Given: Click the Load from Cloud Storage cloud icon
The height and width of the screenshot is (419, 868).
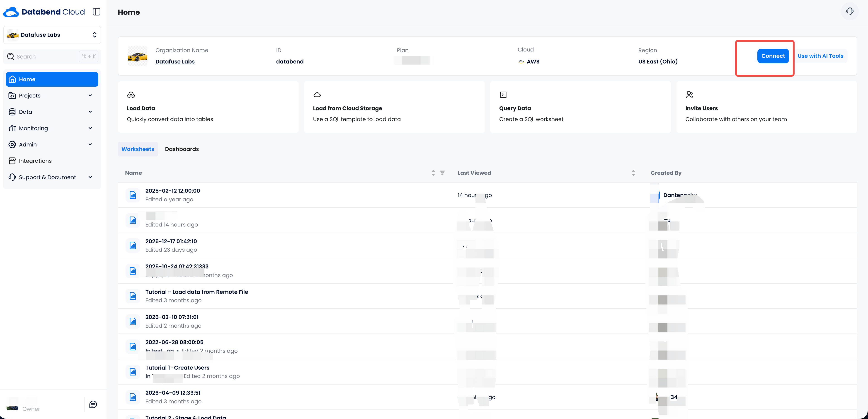Looking at the screenshot, I should point(317,95).
